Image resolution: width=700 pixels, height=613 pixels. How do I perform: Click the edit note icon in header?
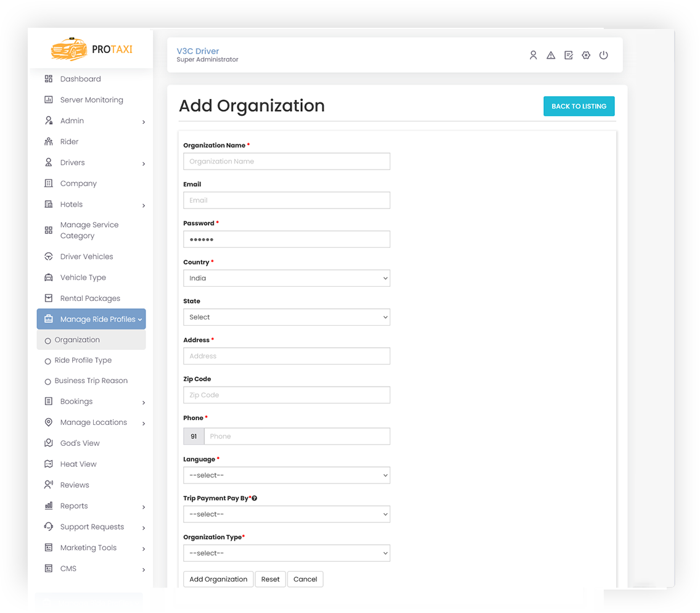(x=568, y=55)
